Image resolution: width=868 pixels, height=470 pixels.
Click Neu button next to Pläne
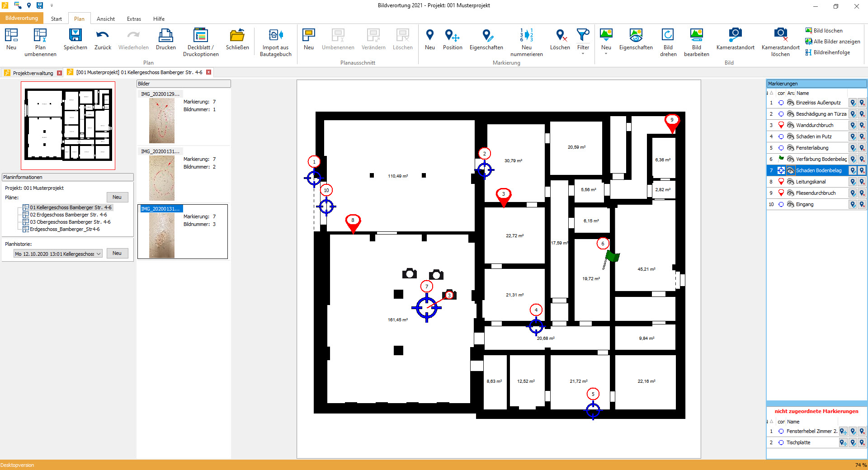pyautogui.click(x=117, y=197)
